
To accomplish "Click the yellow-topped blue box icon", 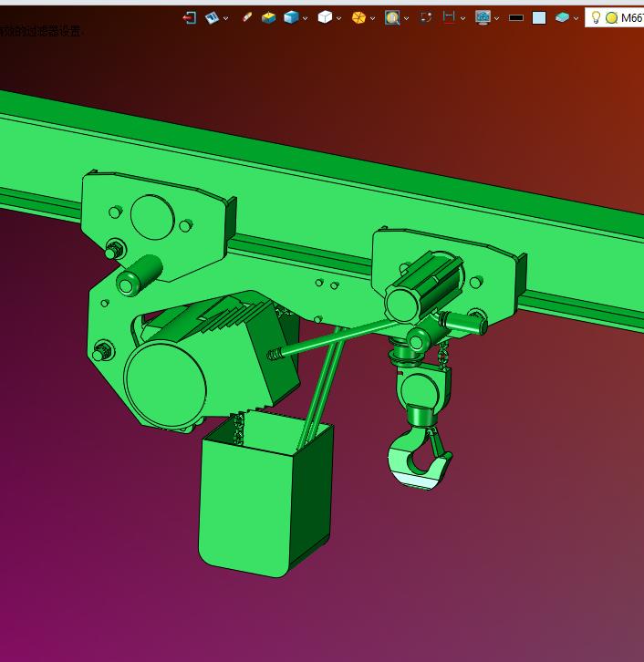I will click(268, 17).
